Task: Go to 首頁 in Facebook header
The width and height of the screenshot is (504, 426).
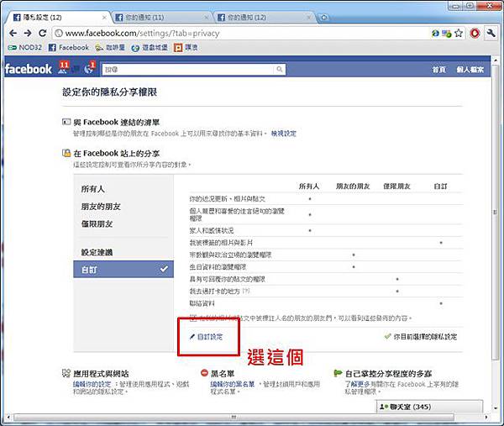Action: pyautogui.click(x=438, y=70)
